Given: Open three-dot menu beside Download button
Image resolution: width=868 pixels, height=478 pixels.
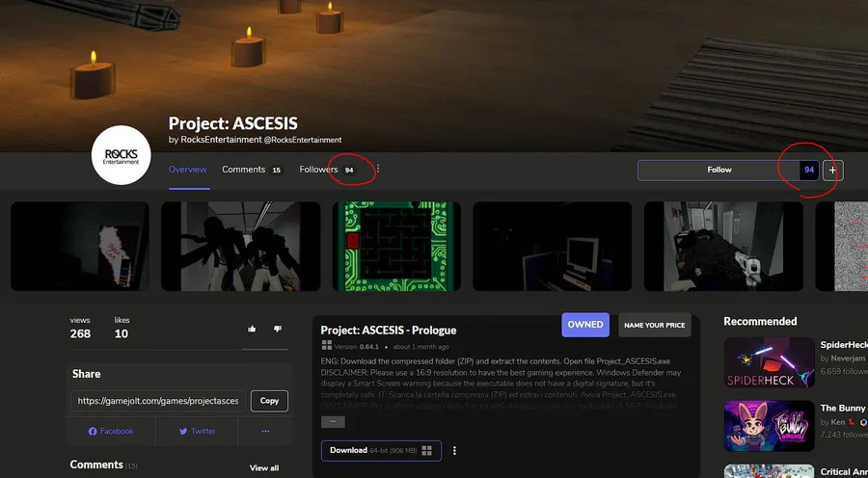Looking at the screenshot, I should (x=454, y=451).
